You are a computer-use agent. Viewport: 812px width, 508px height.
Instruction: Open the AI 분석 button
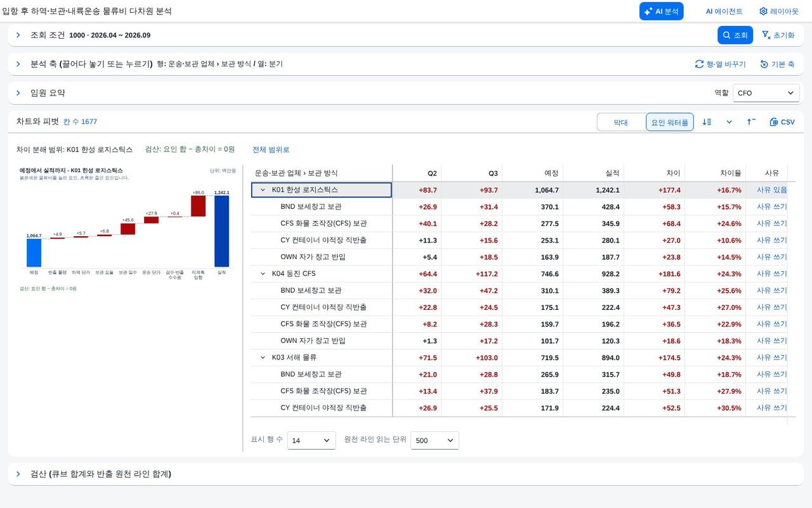[x=661, y=11]
